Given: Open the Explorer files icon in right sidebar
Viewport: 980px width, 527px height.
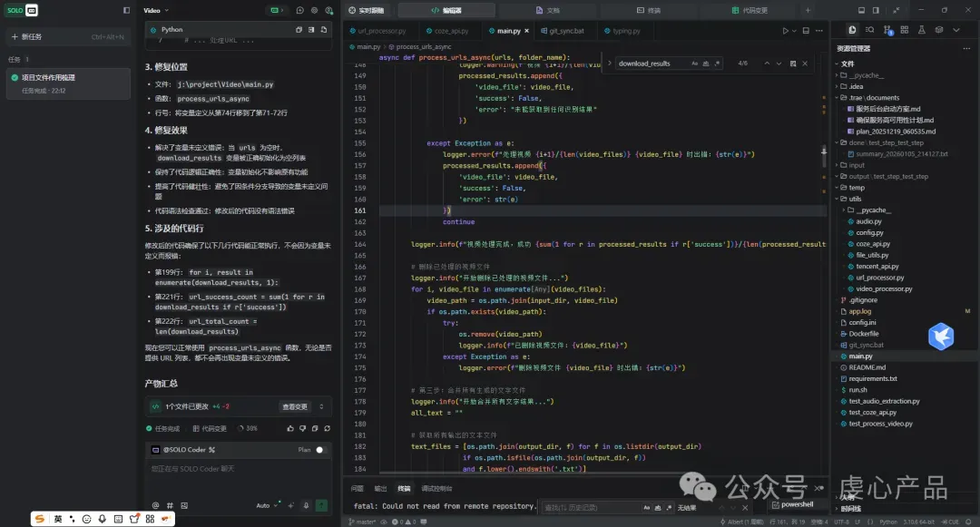Looking at the screenshot, I should (x=852, y=30).
